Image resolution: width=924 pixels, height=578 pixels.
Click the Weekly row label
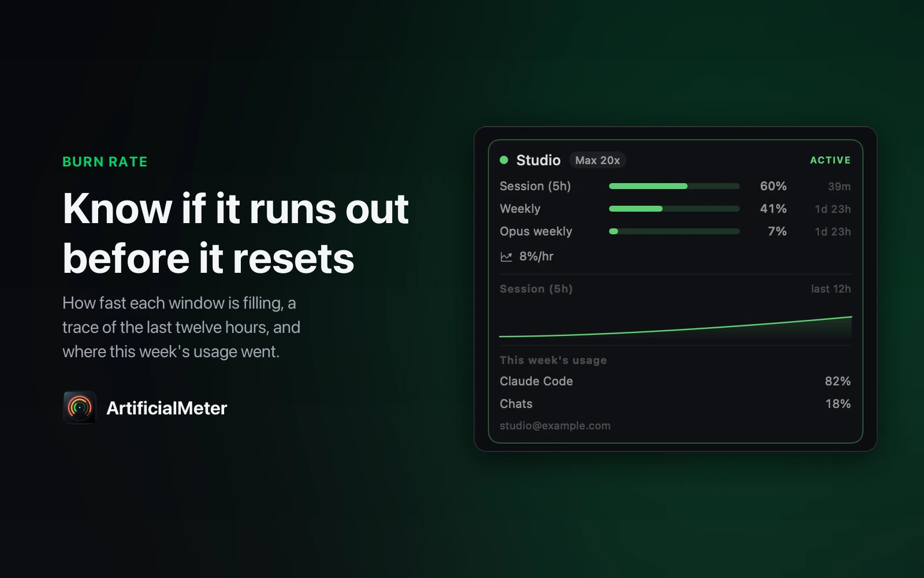click(x=520, y=209)
